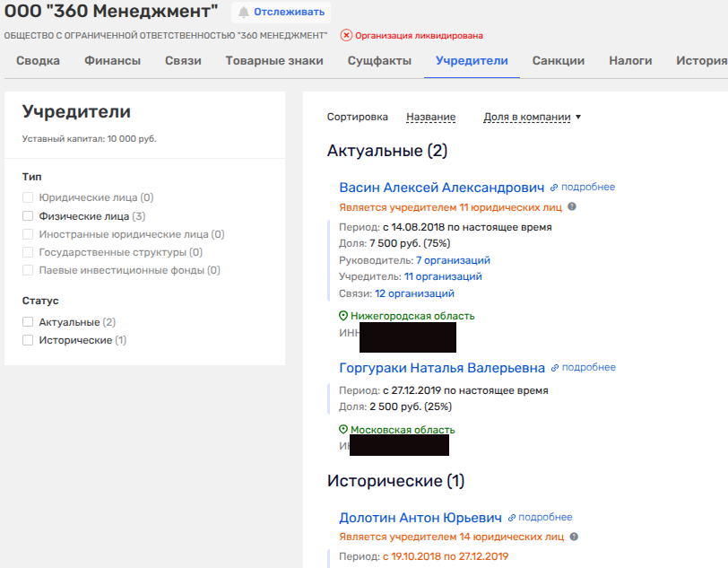The width and height of the screenshot is (728, 568).
Task: Click link icon beside Горгураки Наталья Валерьевна
Action: coord(555,368)
